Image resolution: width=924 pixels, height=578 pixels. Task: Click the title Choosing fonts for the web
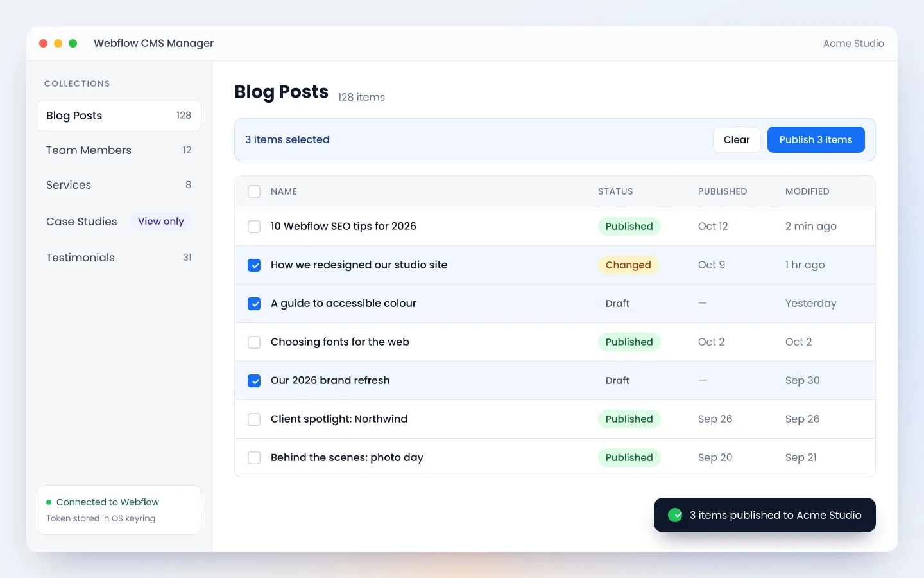(340, 342)
